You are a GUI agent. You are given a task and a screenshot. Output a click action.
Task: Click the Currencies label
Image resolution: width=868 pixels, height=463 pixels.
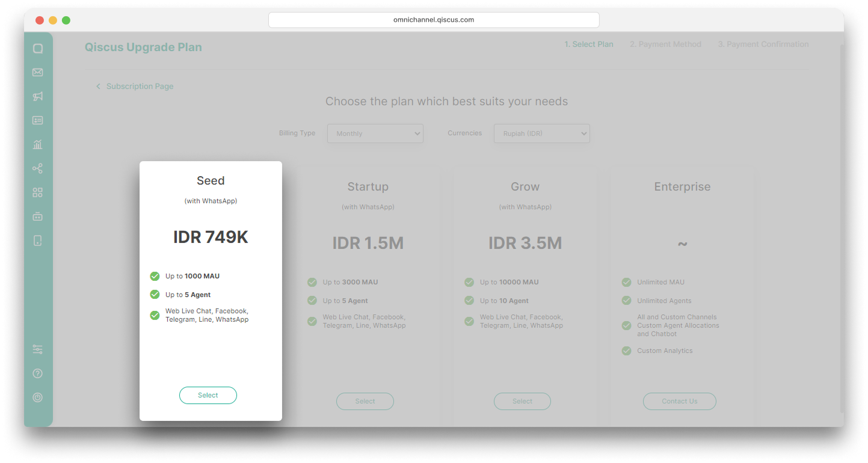tap(465, 133)
